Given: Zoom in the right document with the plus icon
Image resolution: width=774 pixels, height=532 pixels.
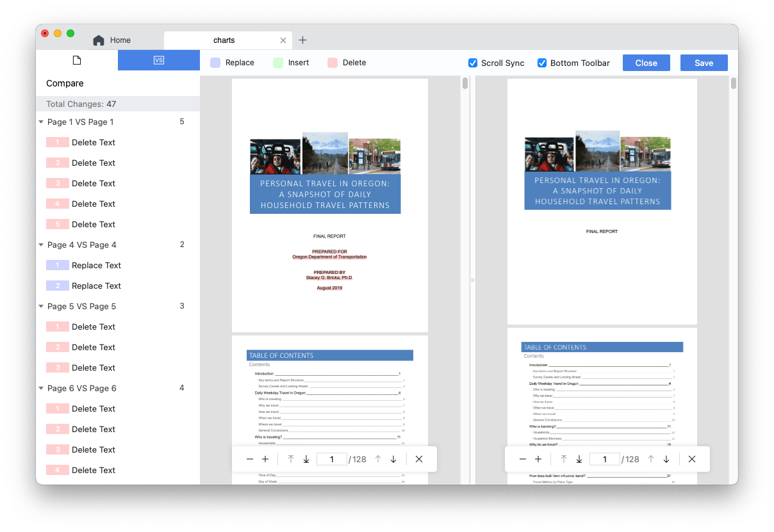Looking at the screenshot, I should (x=538, y=459).
